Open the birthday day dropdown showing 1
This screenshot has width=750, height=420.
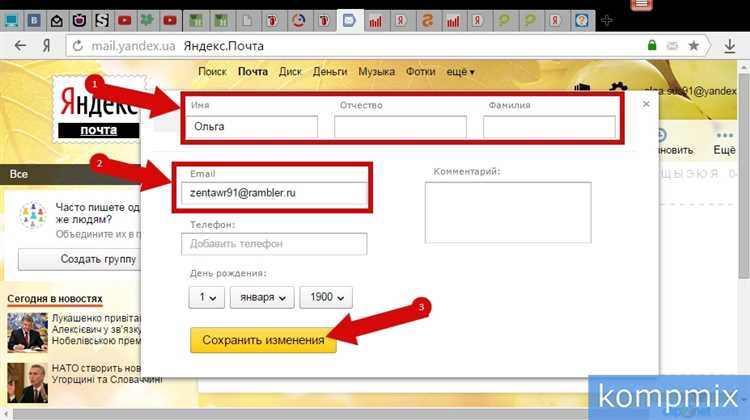[207, 297]
